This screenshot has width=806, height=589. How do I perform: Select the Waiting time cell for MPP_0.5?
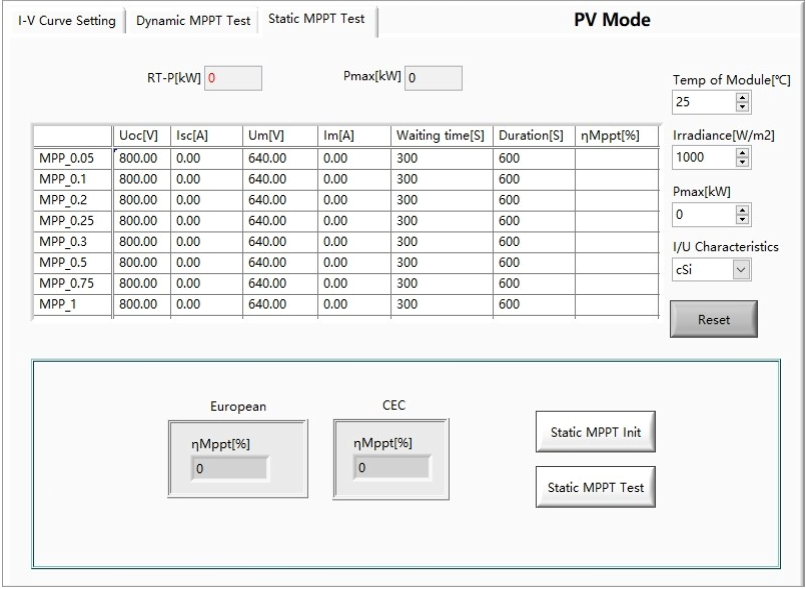441,262
